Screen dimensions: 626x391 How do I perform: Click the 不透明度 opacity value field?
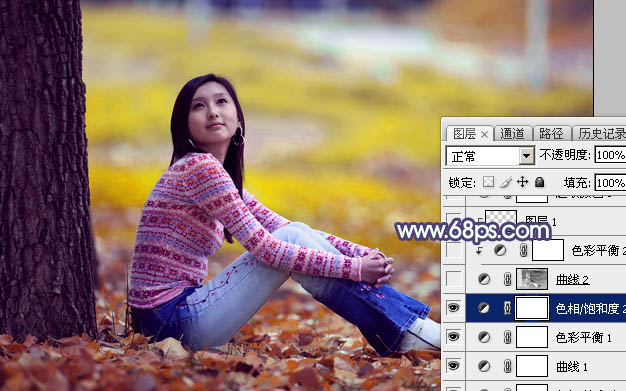(x=610, y=155)
